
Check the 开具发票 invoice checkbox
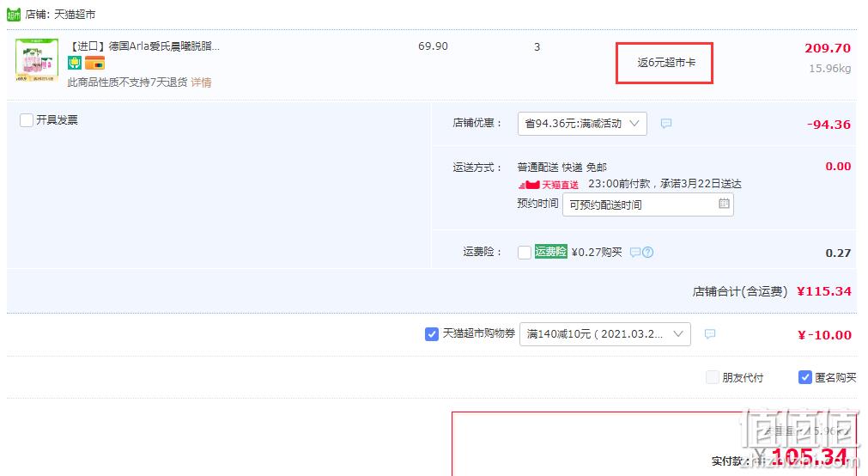coord(26,120)
